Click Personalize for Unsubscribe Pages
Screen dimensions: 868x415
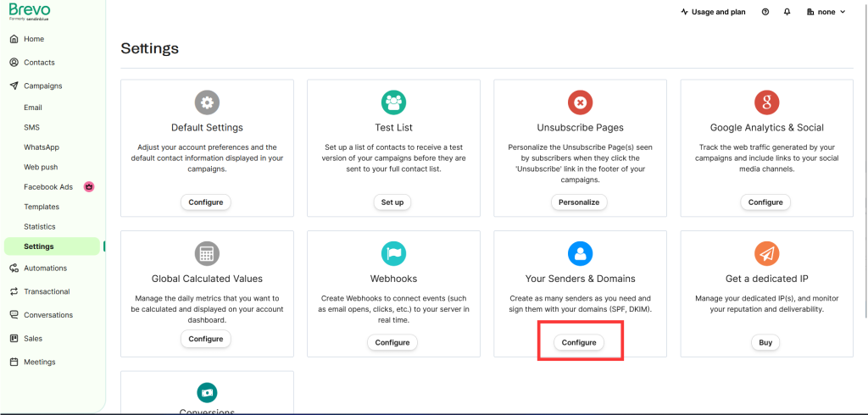(580, 202)
